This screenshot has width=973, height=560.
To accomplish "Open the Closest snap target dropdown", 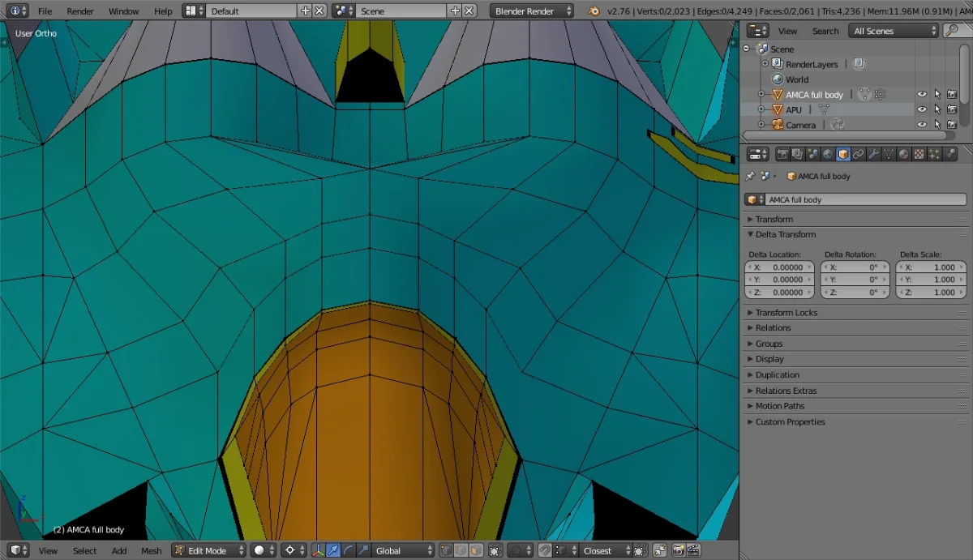I will coord(607,550).
